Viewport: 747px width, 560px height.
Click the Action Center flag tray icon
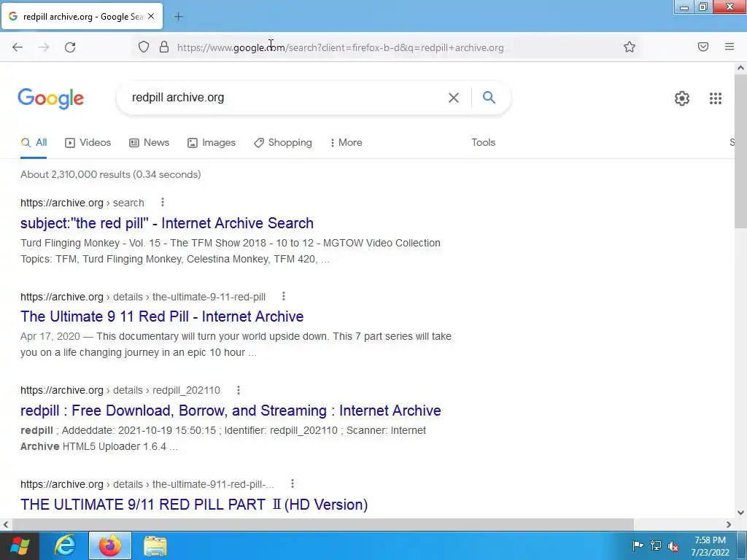(638, 545)
